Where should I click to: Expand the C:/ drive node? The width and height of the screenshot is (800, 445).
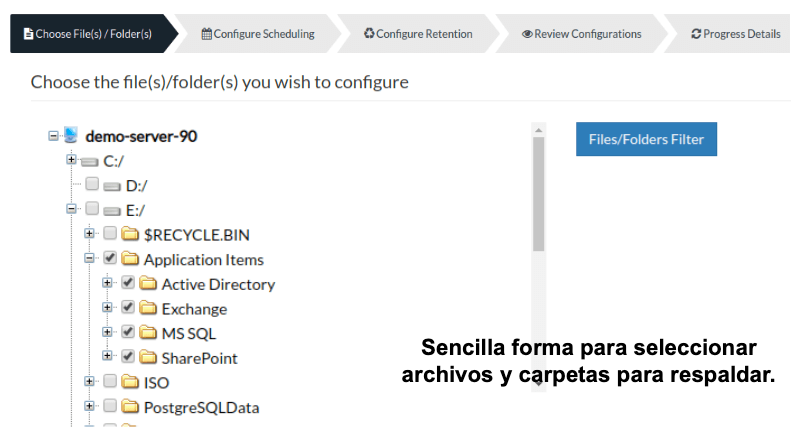click(71, 160)
